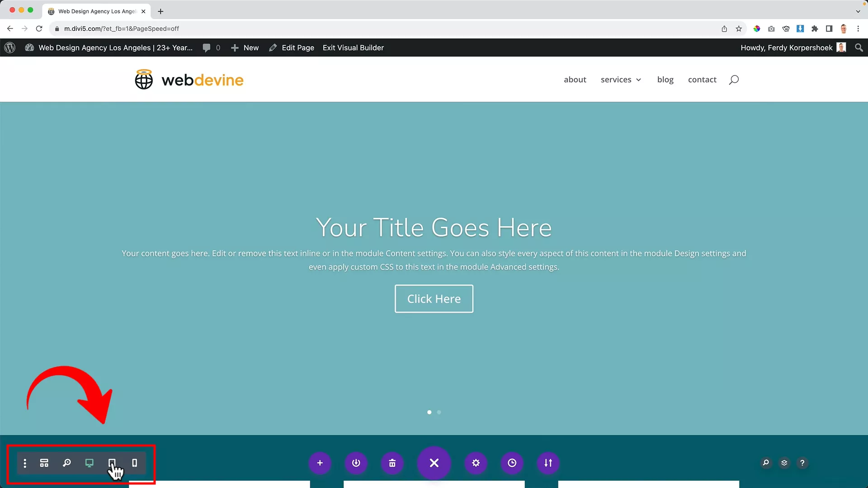Open page settings gear icon
Screen dimensions: 868x488
(476, 463)
